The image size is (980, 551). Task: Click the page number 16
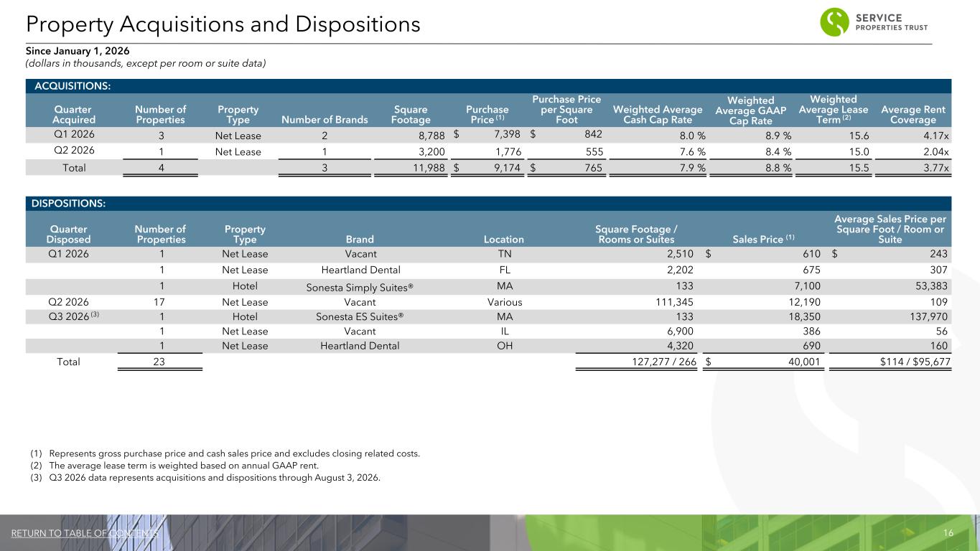pyautogui.click(x=948, y=533)
